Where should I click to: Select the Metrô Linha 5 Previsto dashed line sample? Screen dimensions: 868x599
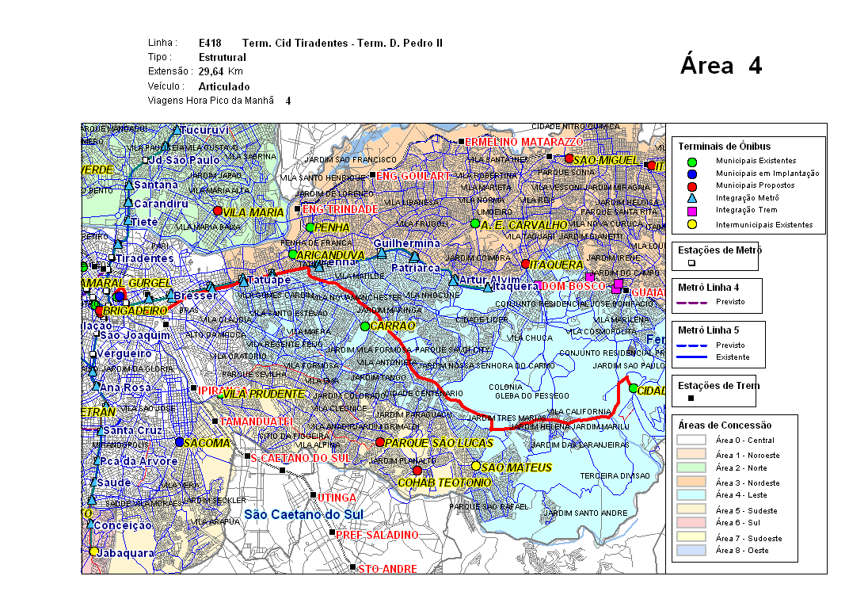pyautogui.click(x=692, y=345)
